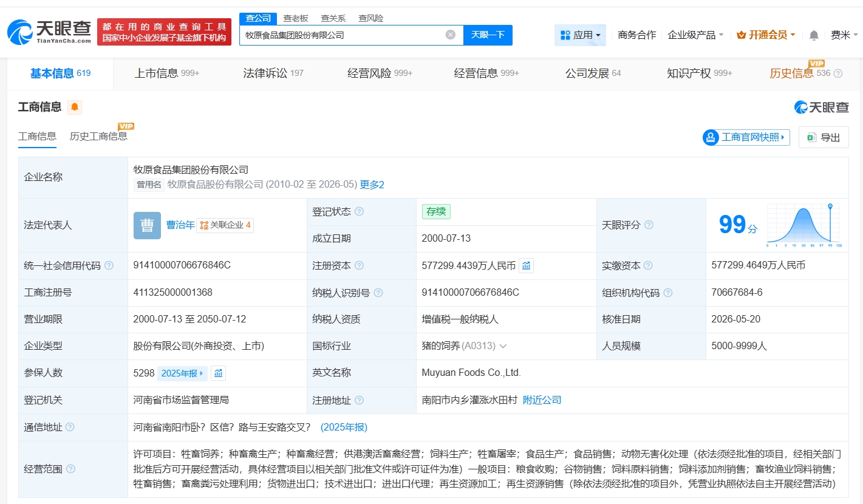The image size is (863, 504).
Task: Open 工商官网快照 button
Action: [x=746, y=137]
